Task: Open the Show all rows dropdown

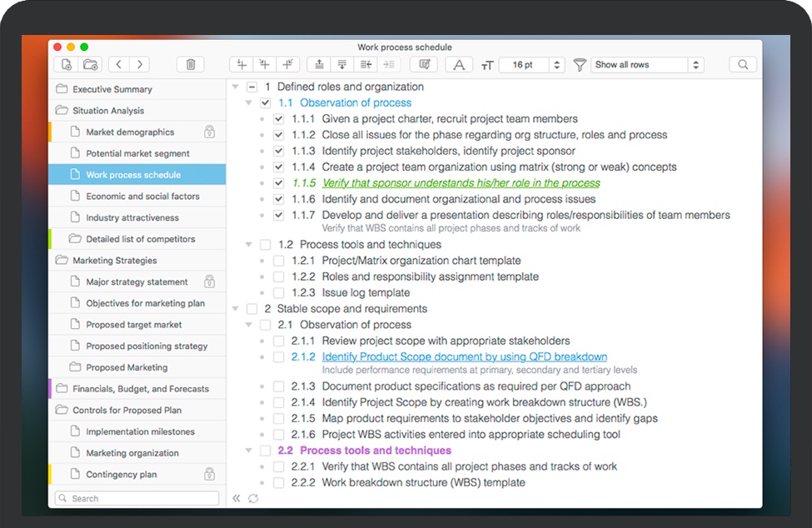Action: click(x=647, y=64)
